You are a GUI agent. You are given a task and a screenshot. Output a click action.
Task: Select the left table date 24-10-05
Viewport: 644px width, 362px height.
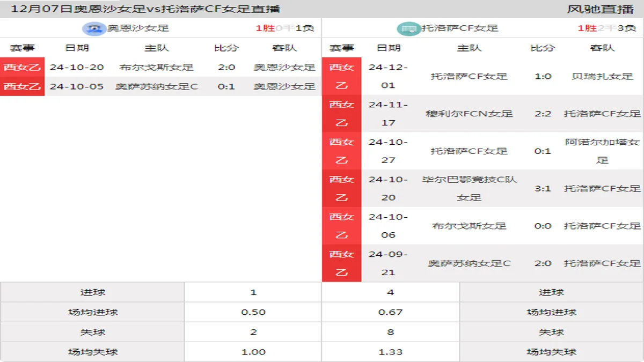(77, 86)
